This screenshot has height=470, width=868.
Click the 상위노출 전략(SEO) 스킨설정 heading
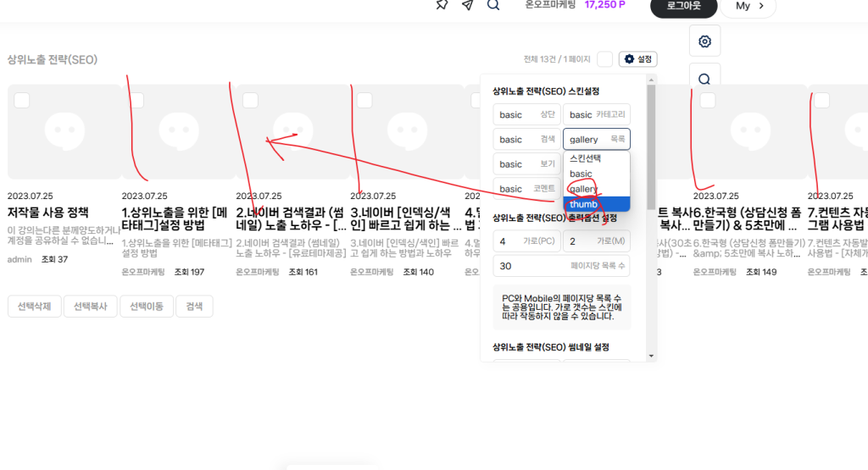point(546,91)
